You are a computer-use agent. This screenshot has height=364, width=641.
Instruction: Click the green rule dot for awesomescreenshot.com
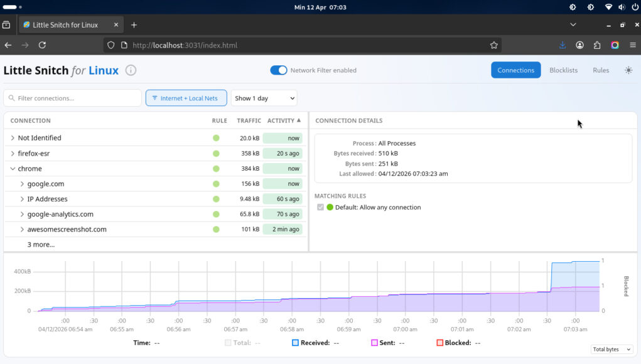216,230
